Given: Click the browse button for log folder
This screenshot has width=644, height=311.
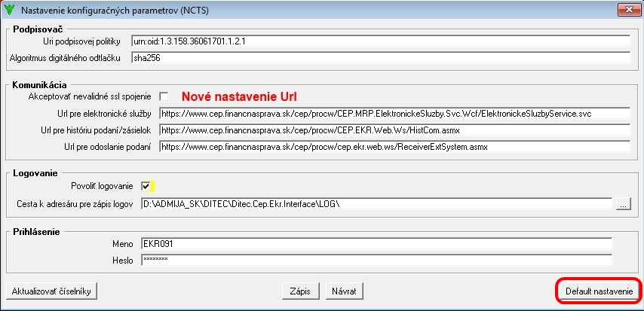Looking at the screenshot, I should 623,203.
